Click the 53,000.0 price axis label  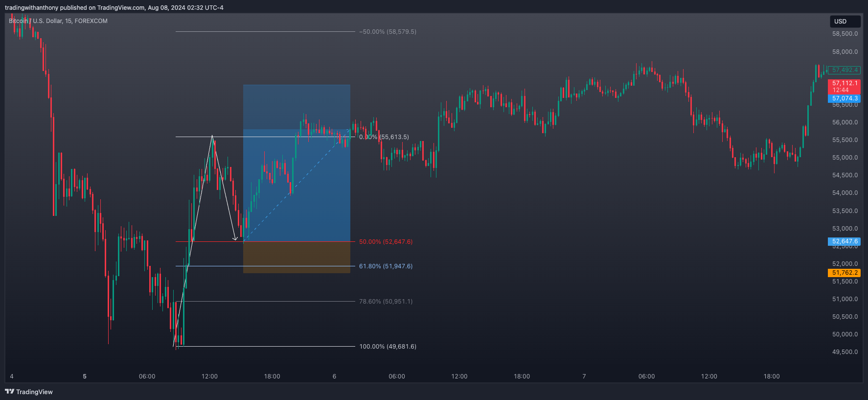[845, 229]
